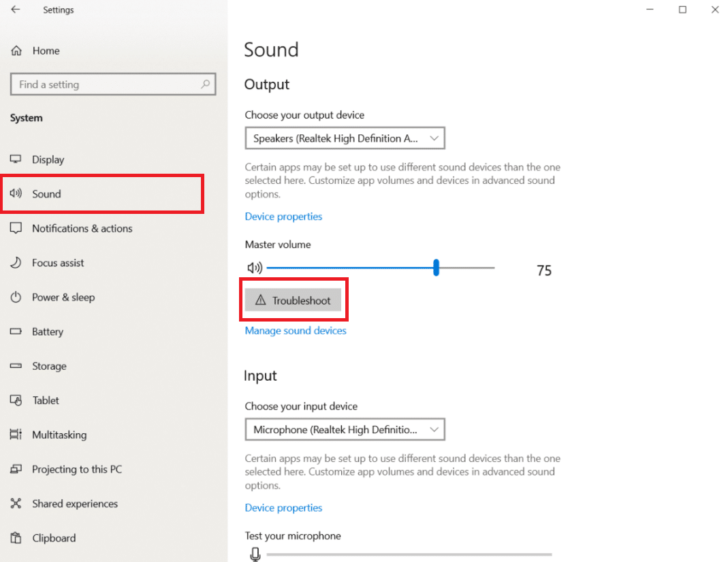Screen dimensions: 728x562
Task: Mute via master volume speaker icon
Action: tap(255, 268)
